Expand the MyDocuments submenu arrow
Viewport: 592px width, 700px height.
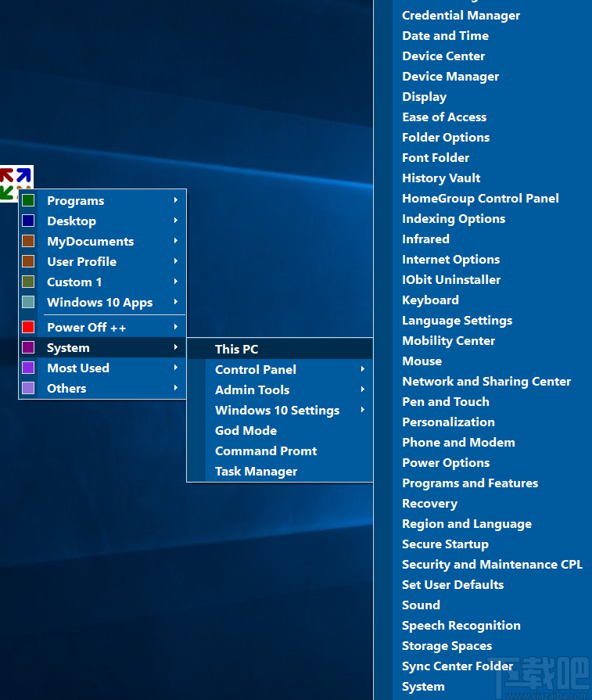pos(176,241)
